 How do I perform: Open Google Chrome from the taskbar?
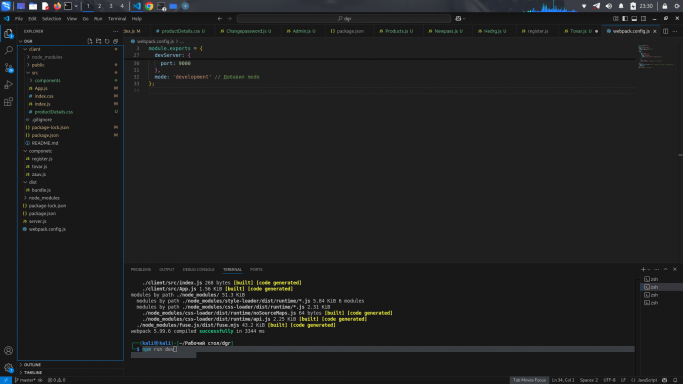tap(149, 6)
